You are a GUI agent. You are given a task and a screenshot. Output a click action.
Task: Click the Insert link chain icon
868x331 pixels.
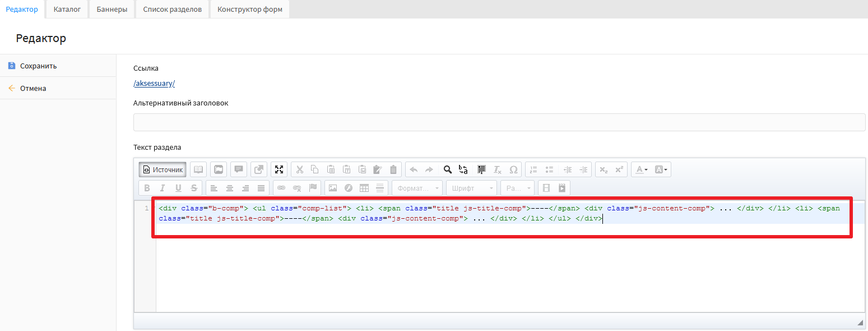click(x=281, y=188)
